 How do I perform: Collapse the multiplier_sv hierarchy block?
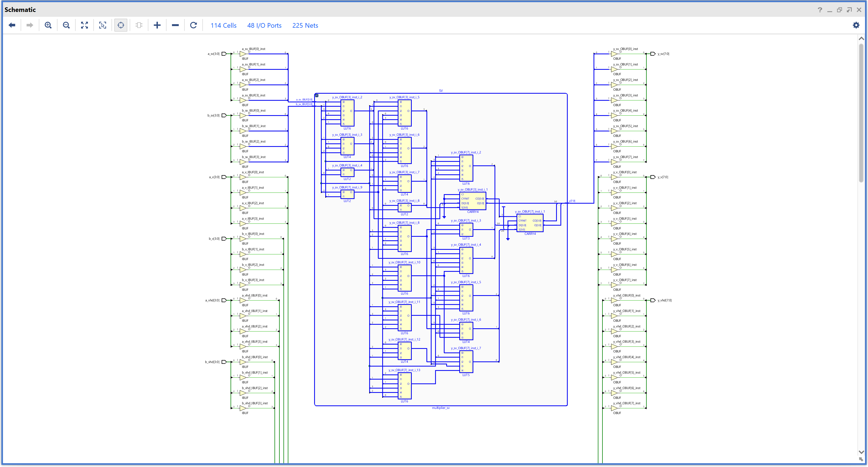pos(317,96)
